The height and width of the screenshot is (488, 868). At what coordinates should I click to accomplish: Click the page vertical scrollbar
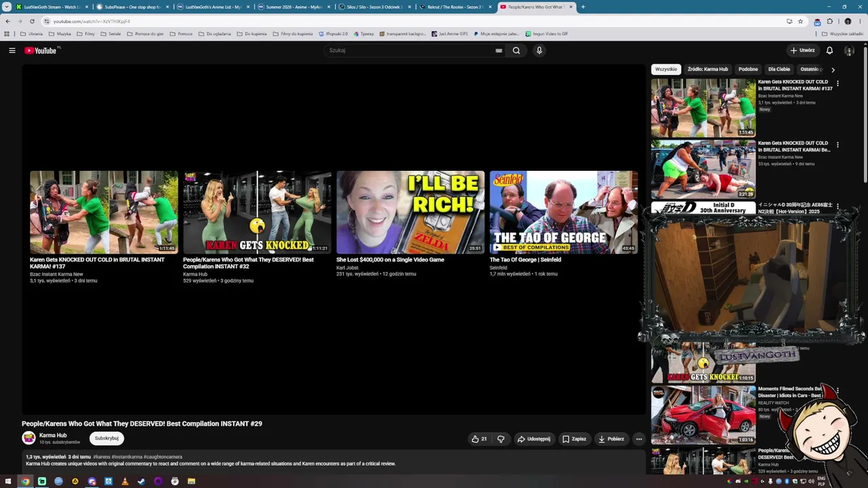865,115
